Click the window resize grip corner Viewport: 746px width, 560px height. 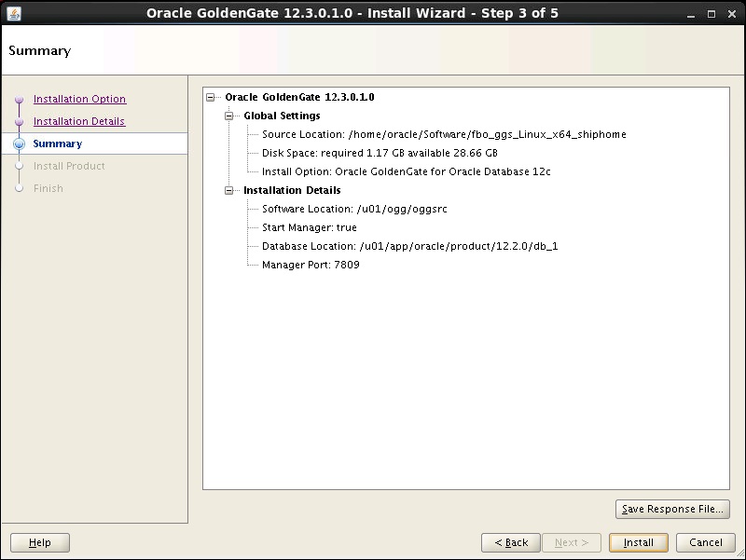coord(740,553)
